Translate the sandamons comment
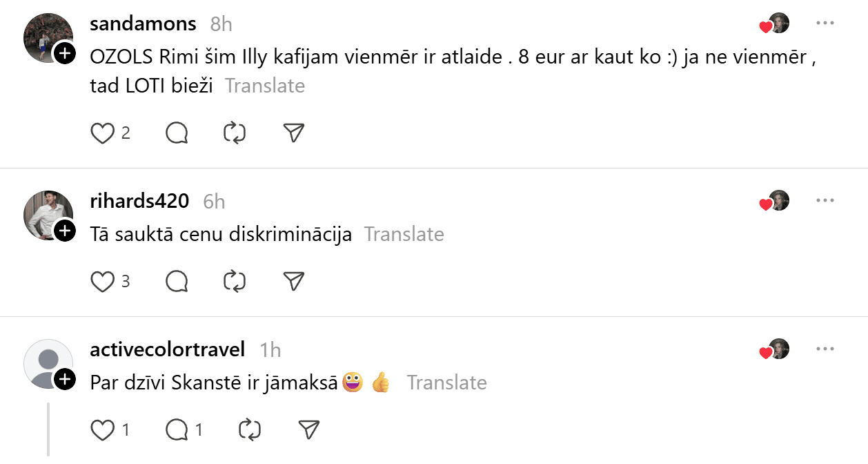Image resolution: width=868 pixels, height=464 pixels. [265, 86]
